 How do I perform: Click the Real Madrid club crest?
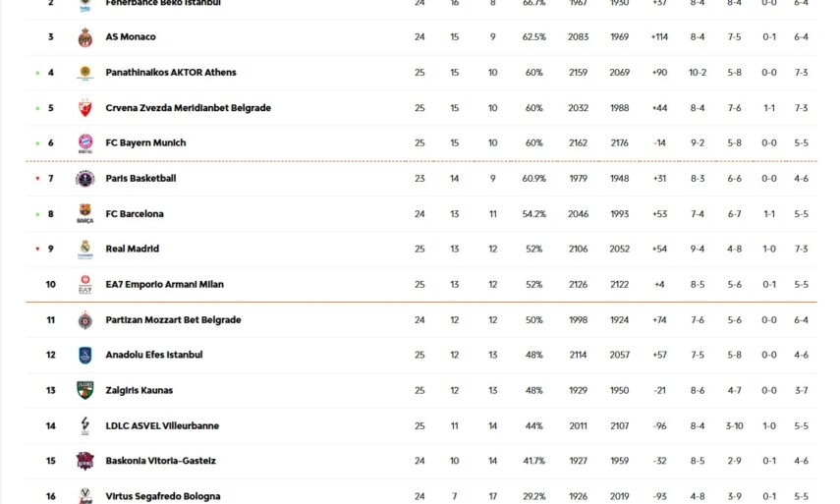pyautogui.click(x=85, y=250)
